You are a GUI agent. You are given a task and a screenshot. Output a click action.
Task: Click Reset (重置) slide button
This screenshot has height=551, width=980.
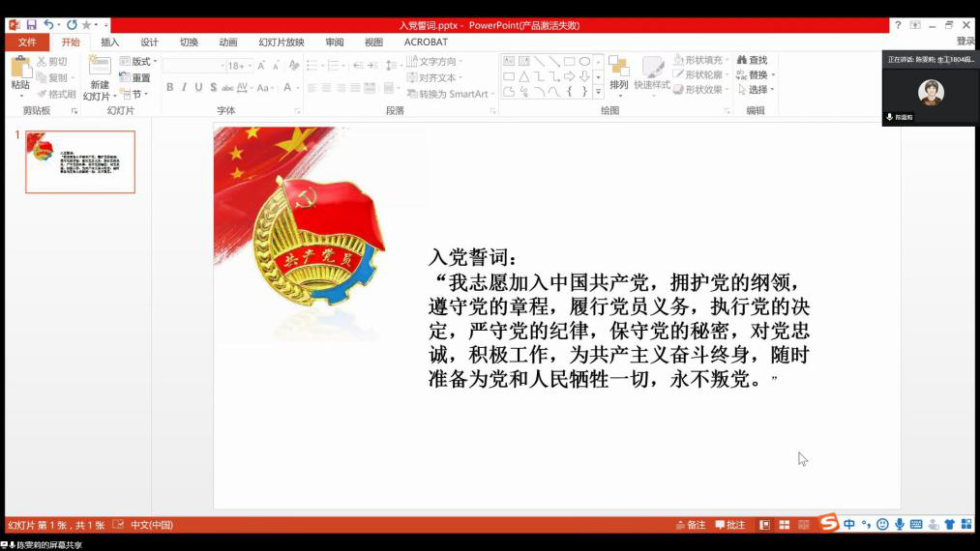(135, 77)
